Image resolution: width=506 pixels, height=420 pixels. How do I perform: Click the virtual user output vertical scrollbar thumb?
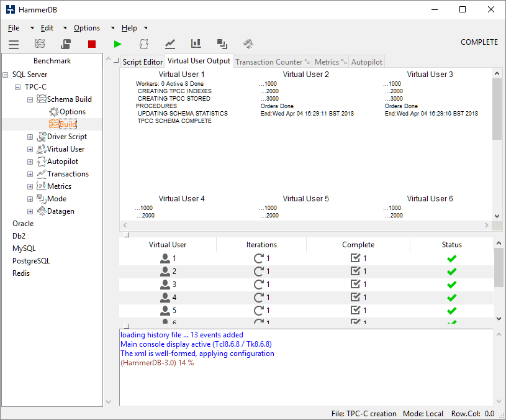click(x=497, y=109)
